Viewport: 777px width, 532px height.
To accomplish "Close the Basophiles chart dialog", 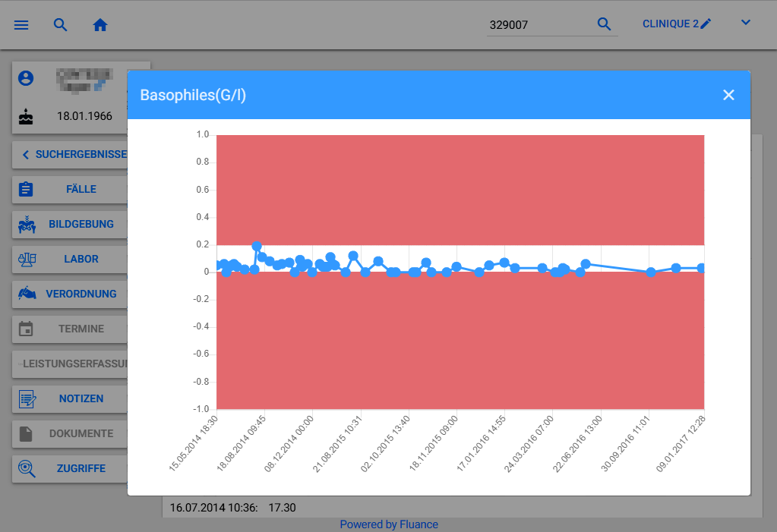I will coord(728,95).
